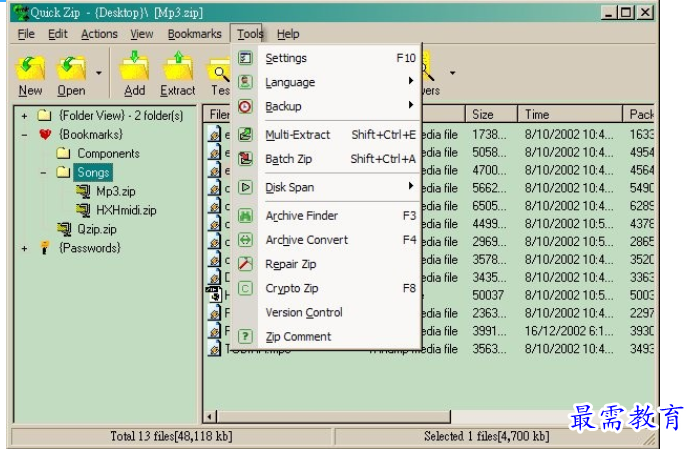Select Qzip.zip in the tree
Image resolution: width=692 pixels, height=449 pixels.
pos(97,229)
